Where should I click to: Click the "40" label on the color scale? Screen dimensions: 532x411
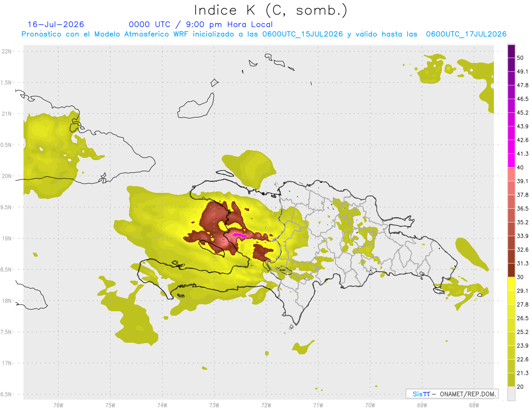(521, 168)
